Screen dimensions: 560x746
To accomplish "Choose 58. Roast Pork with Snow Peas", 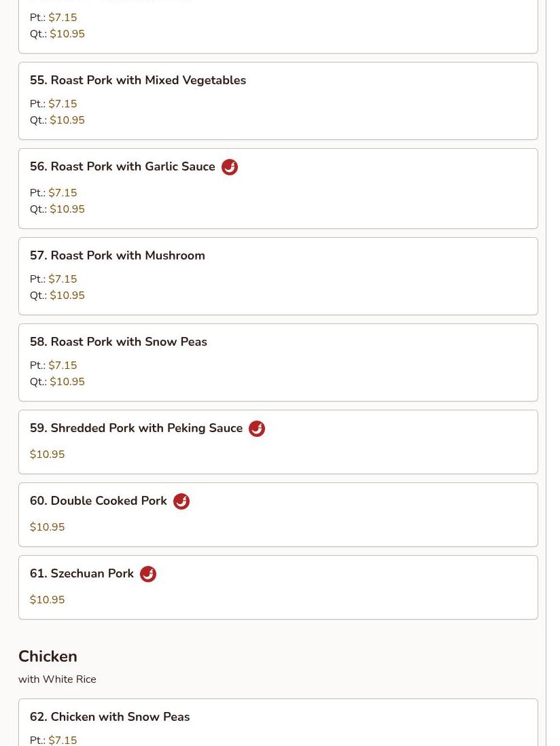I will tap(278, 363).
